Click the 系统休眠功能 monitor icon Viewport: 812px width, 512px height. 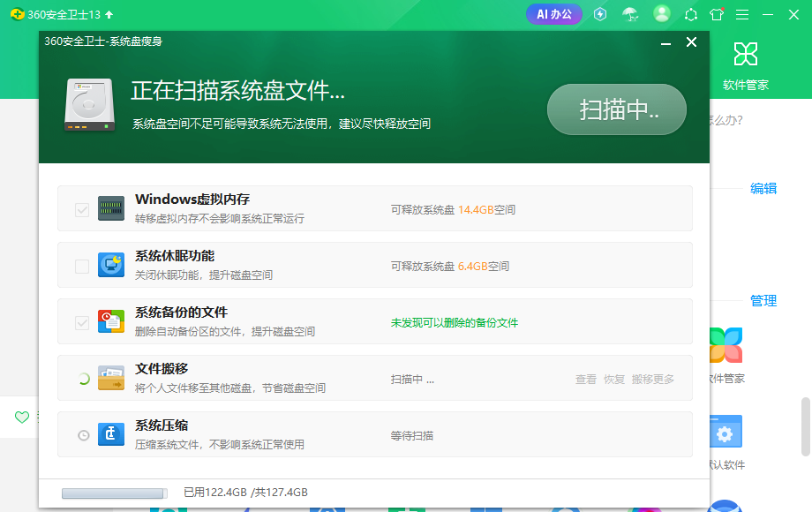[x=111, y=265]
